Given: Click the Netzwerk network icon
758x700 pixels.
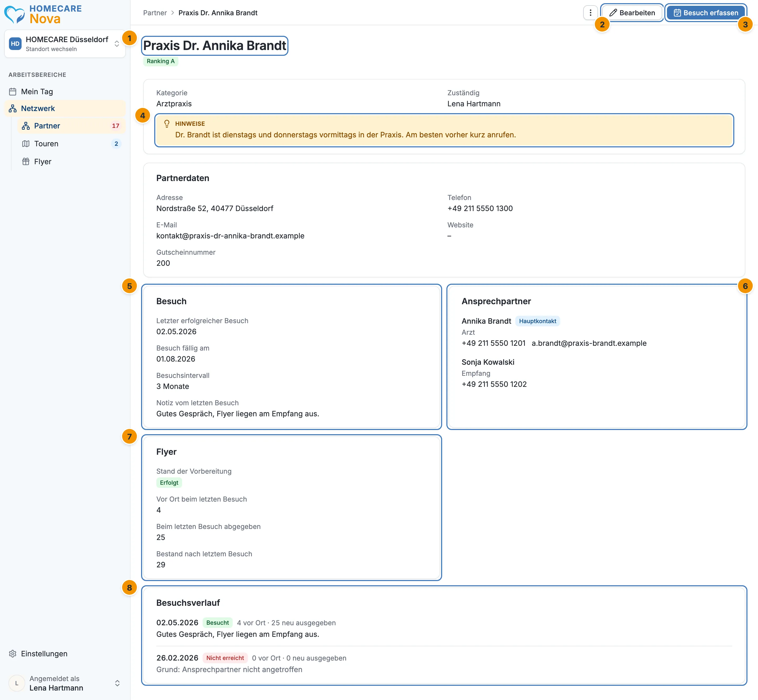Looking at the screenshot, I should [13, 108].
